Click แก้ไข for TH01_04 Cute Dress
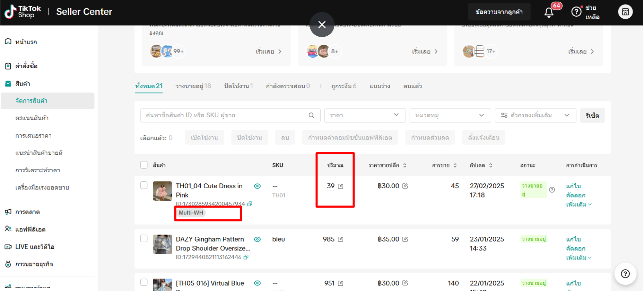 tap(573, 186)
